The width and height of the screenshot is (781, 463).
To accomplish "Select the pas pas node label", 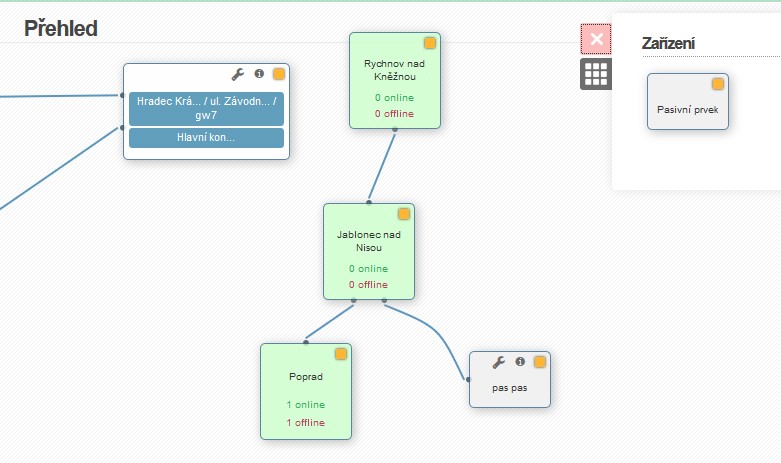I will coord(510,388).
